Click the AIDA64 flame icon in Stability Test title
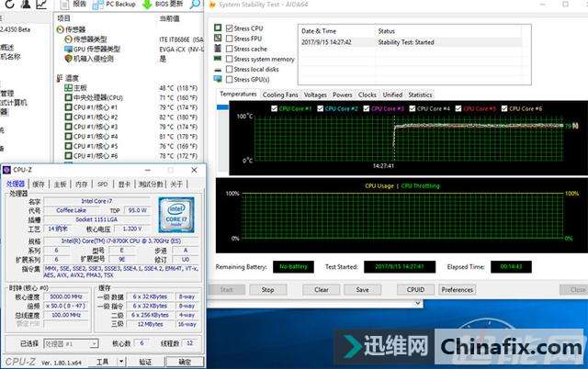The width and height of the screenshot is (588, 369). (212, 5)
